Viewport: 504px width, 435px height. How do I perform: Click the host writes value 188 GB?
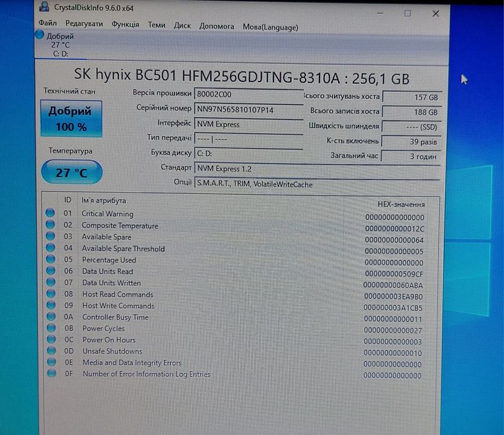[x=412, y=112]
